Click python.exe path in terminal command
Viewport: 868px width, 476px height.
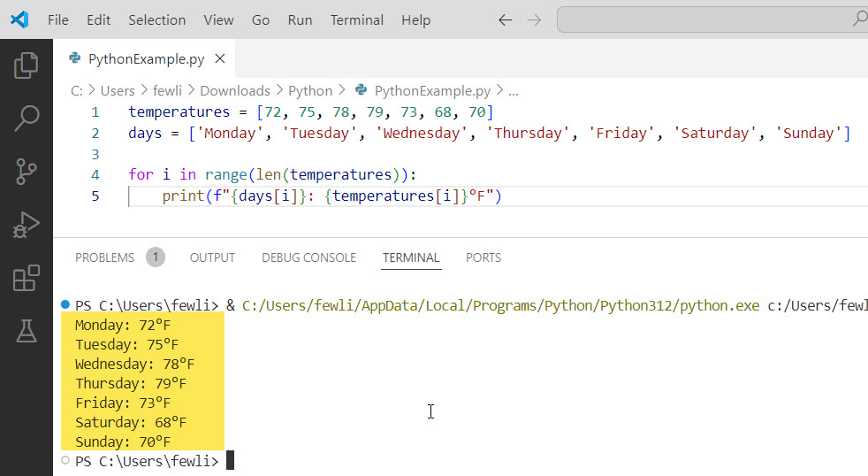(500, 306)
